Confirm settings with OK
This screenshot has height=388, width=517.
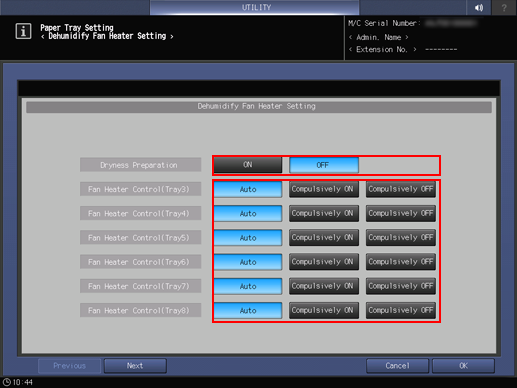[x=463, y=366]
